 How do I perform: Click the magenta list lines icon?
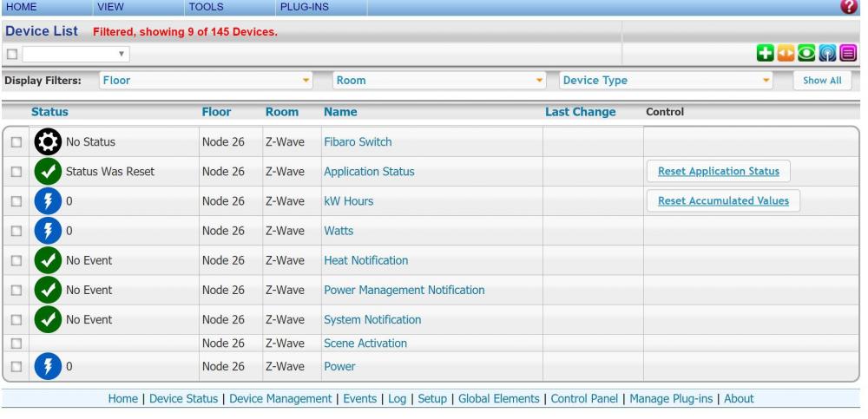pos(837,54)
